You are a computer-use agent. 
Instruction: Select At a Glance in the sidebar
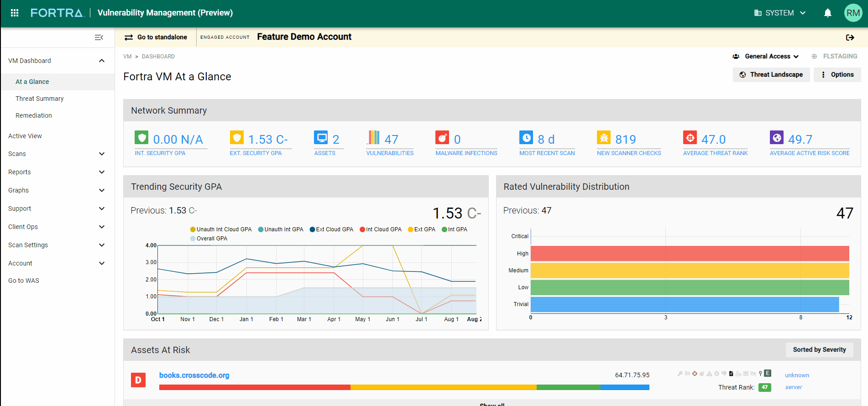tap(58, 82)
